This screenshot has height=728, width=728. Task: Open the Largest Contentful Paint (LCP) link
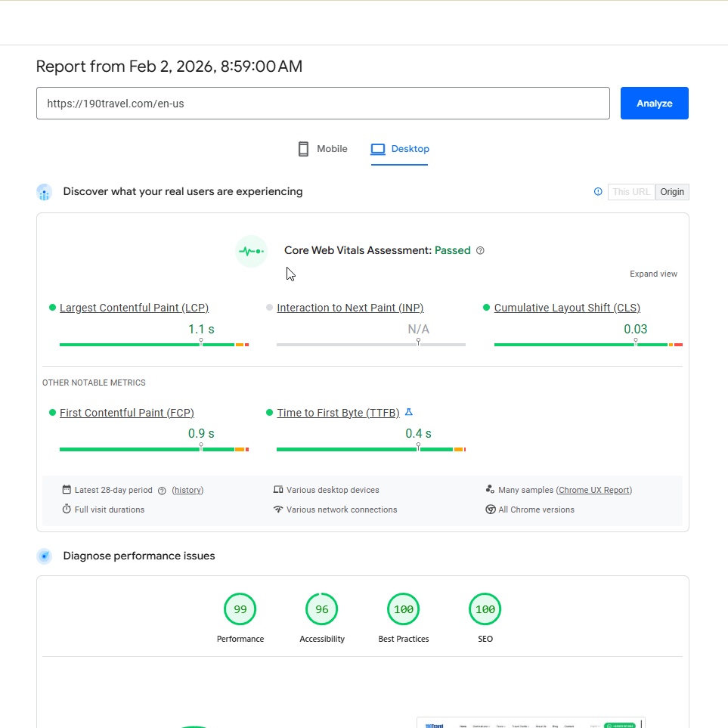click(x=134, y=308)
